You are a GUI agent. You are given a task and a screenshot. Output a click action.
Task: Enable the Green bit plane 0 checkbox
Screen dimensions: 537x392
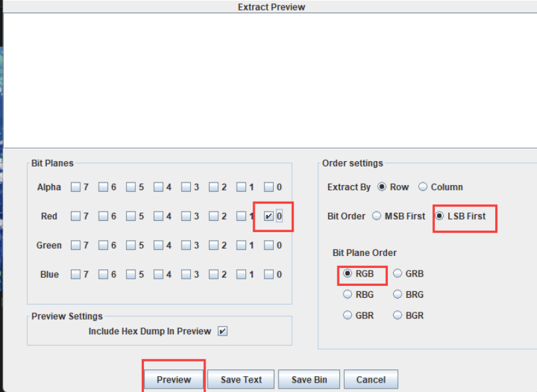tap(268, 245)
